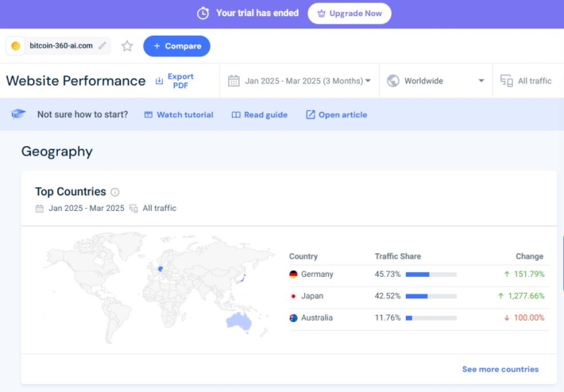The height and width of the screenshot is (392, 564).
Task: Click Australia's traffic share bar
Action: (x=431, y=318)
